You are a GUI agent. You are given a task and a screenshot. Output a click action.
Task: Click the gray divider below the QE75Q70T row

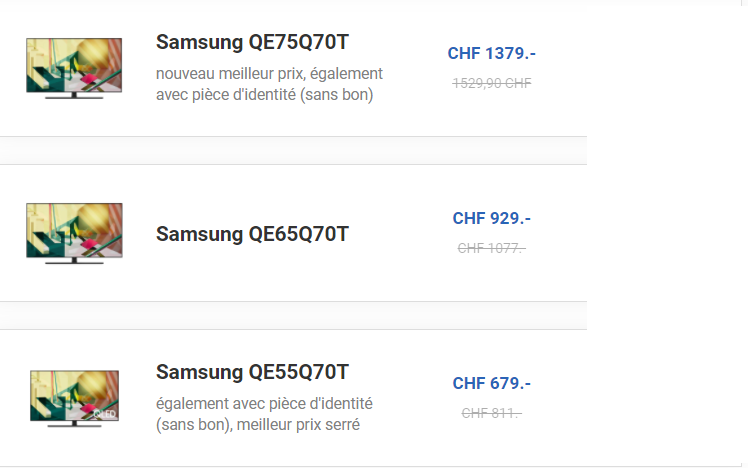[293, 150]
